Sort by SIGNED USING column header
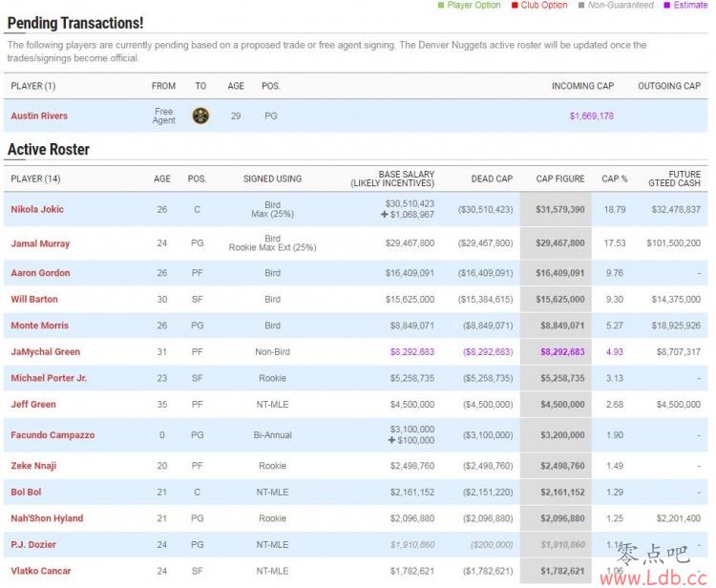 click(273, 178)
